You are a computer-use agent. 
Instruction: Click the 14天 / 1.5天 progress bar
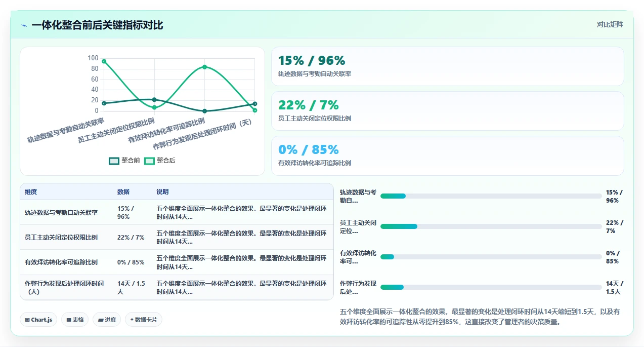(x=491, y=287)
